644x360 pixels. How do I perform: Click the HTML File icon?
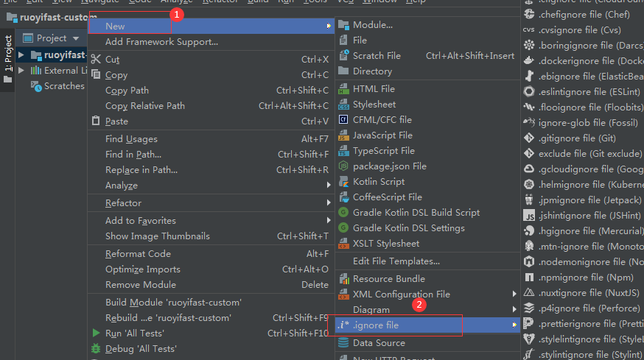343,88
